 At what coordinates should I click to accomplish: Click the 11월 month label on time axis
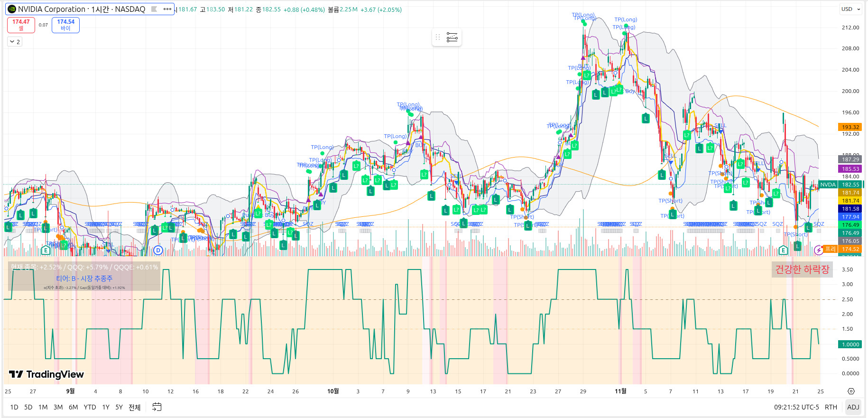(x=620, y=391)
